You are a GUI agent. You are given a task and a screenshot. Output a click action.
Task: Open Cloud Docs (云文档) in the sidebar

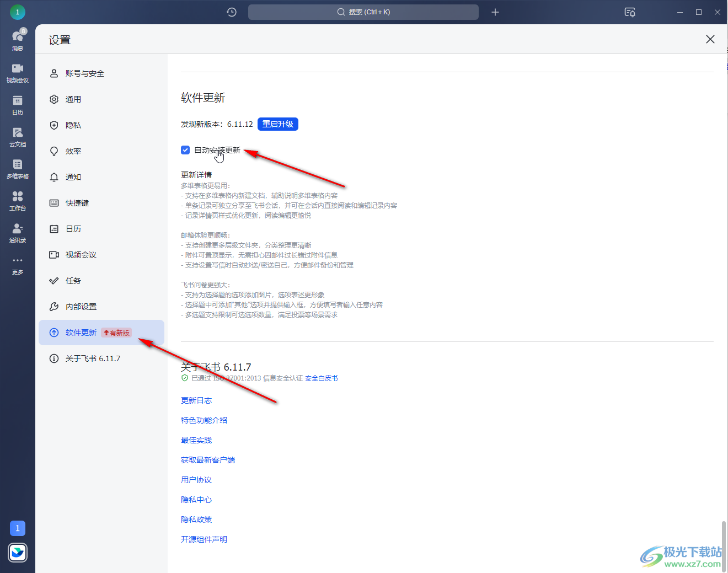18,136
